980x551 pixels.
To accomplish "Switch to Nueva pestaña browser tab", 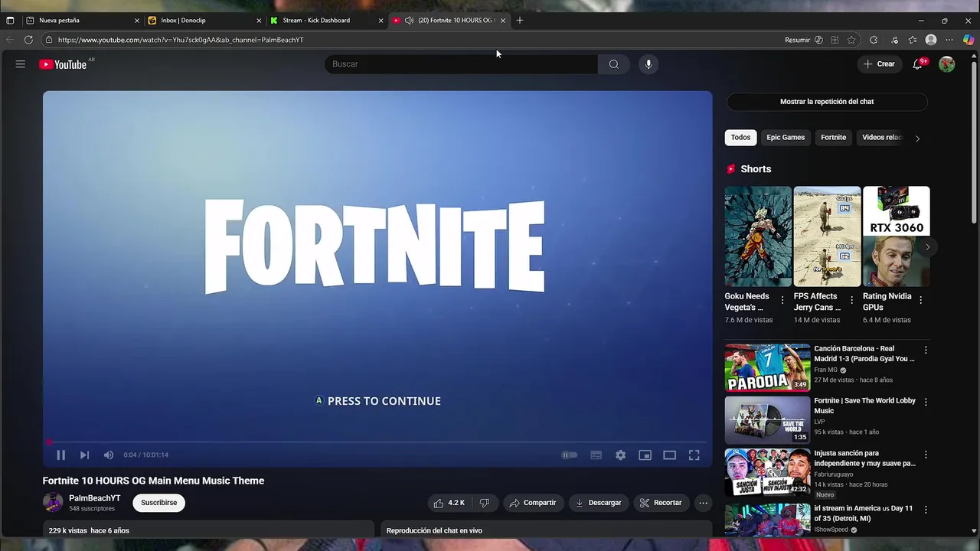I will [83, 21].
